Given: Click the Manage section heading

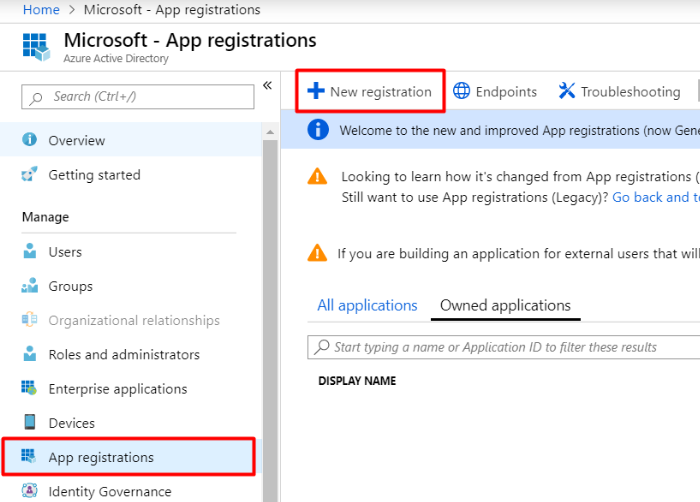Looking at the screenshot, I should (46, 217).
